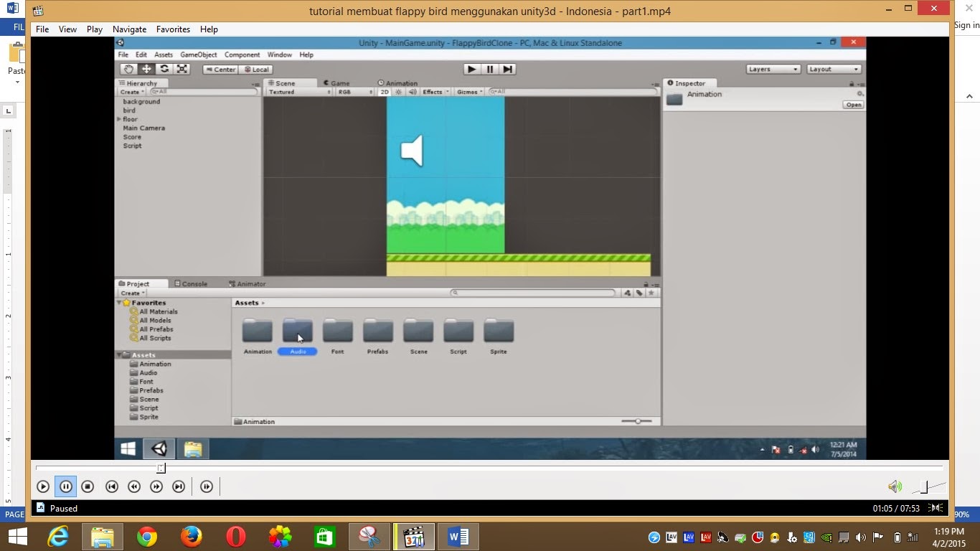The height and width of the screenshot is (551, 980).
Task: Switch to the Console tab
Action: 190,284
